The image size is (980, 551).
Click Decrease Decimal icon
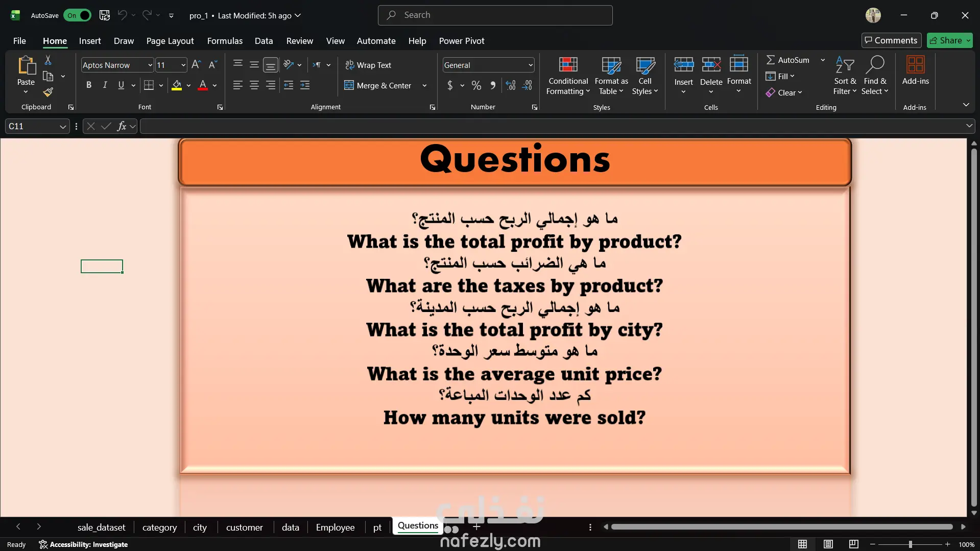(x=527, y=85)
